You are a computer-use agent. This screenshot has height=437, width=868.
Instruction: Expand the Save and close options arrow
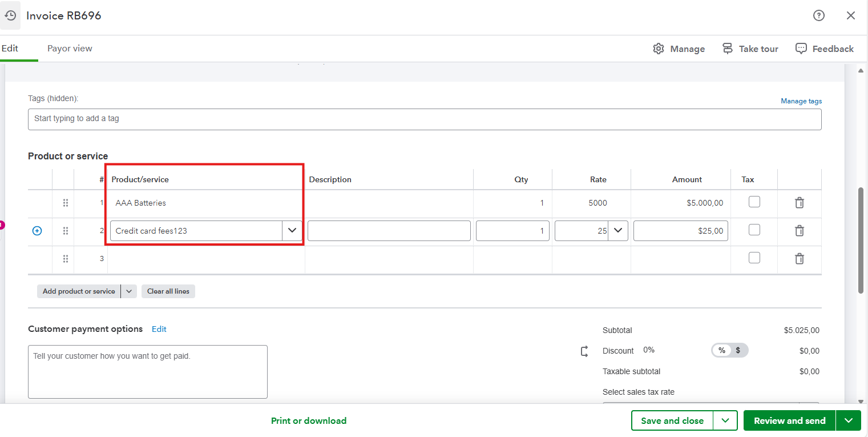tap(725, 420)
